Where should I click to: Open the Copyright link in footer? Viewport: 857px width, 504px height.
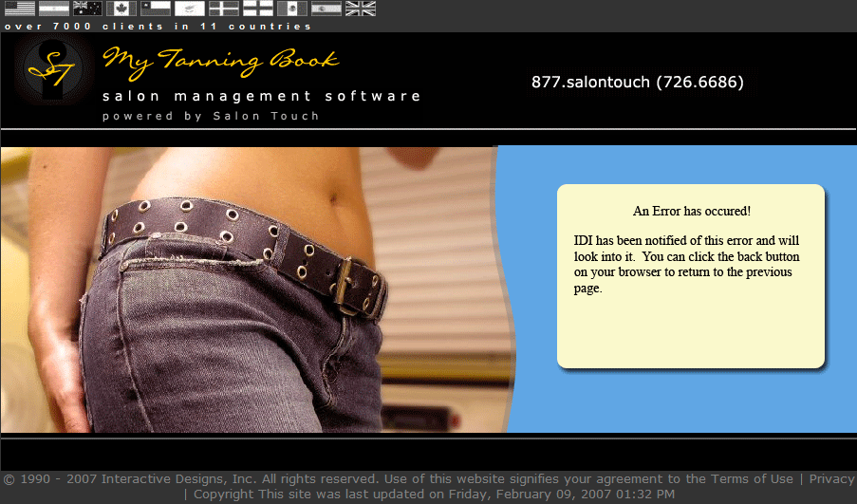[x=224, y=495]
